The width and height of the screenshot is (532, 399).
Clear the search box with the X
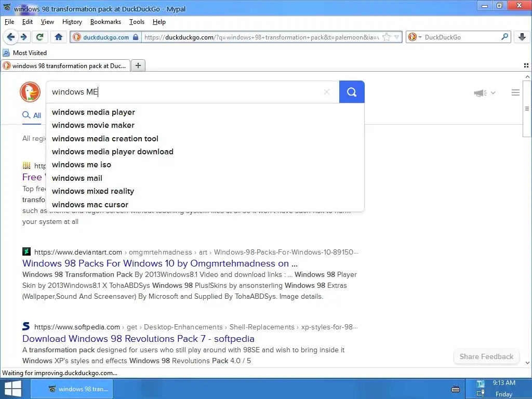tap(327, 92)
